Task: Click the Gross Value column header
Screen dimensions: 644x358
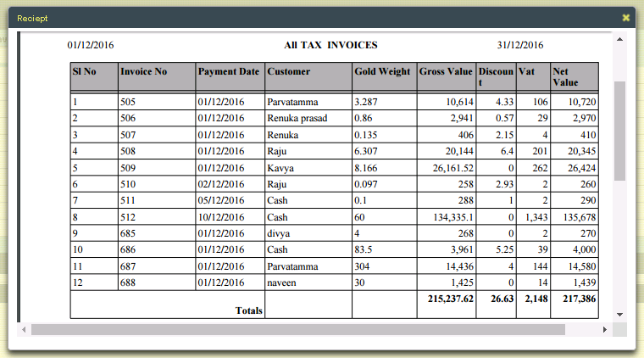Action: (446, 72)
